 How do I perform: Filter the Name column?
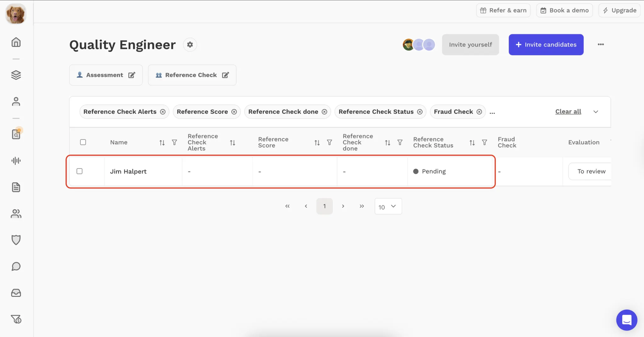[x=174, y=142]
